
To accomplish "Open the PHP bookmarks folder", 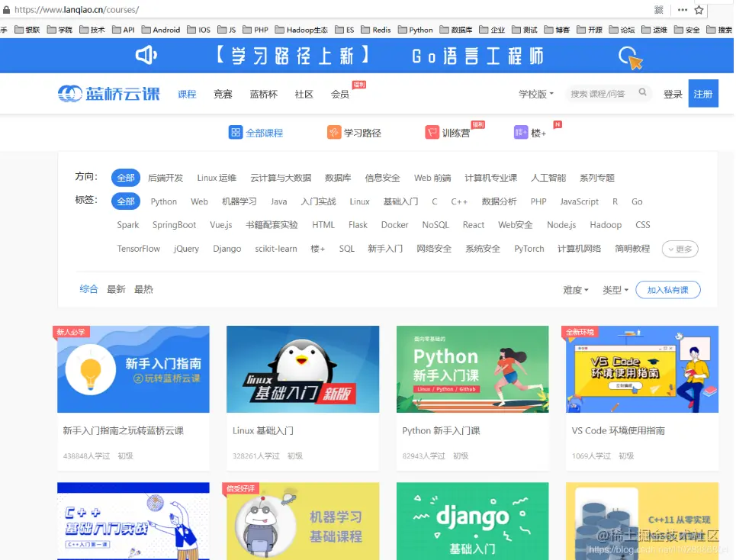I will [x=256, y=30].
